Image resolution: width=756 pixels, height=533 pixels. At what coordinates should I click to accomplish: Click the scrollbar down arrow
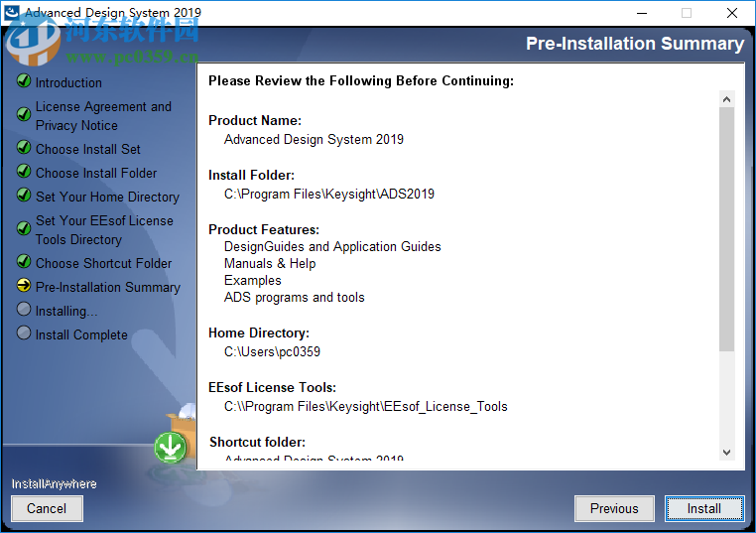[726, 452]
